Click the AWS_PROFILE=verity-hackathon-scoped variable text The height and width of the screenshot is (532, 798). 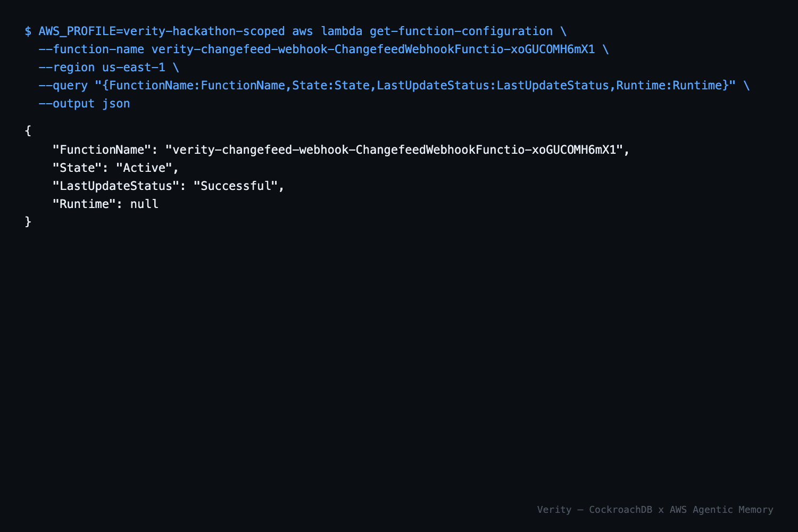coord(162,31)
